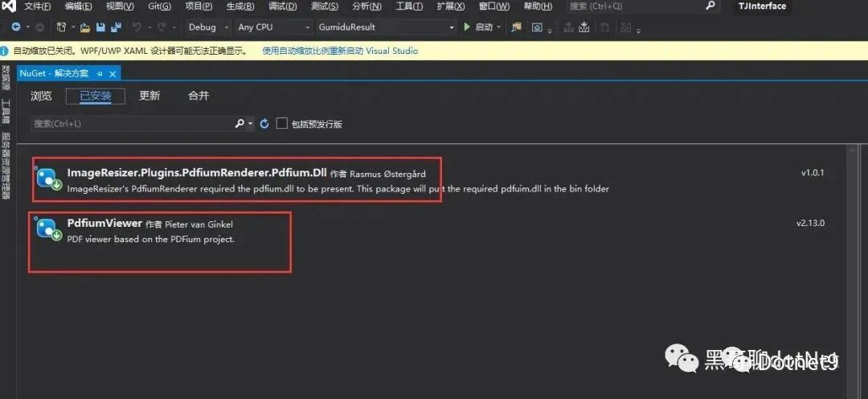Click the ImageResizer Pdfium.Dll package icon
Viewport: 868px width, 399px height.
48,178
